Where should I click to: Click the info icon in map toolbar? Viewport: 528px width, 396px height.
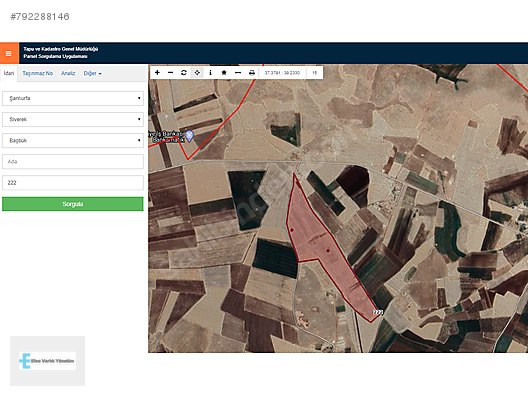coord(210,72)
